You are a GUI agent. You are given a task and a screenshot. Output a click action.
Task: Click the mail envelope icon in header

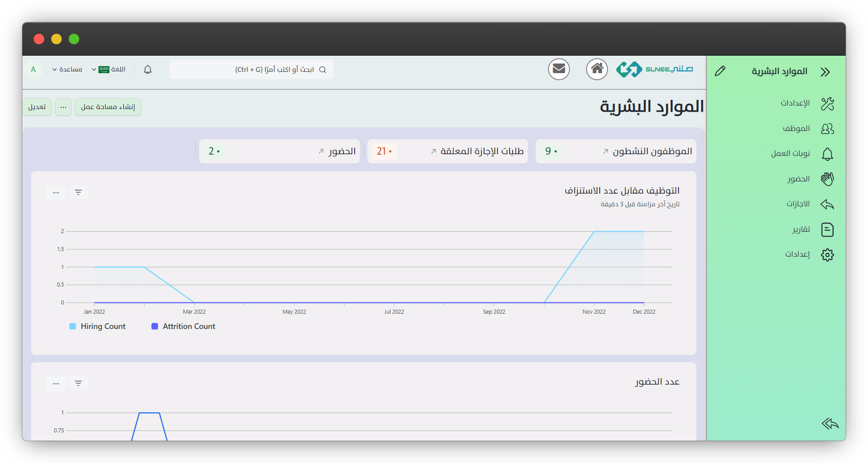[559, 69]
